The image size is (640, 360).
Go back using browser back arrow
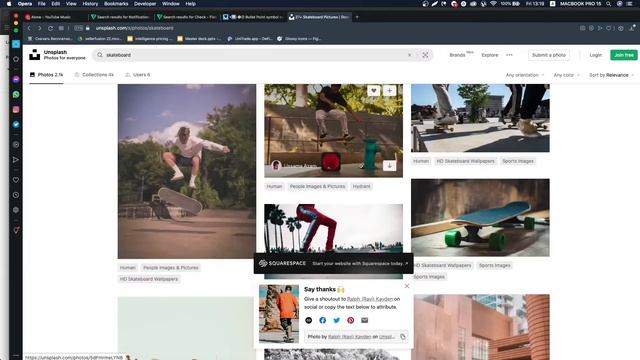[x=29, y=28]
